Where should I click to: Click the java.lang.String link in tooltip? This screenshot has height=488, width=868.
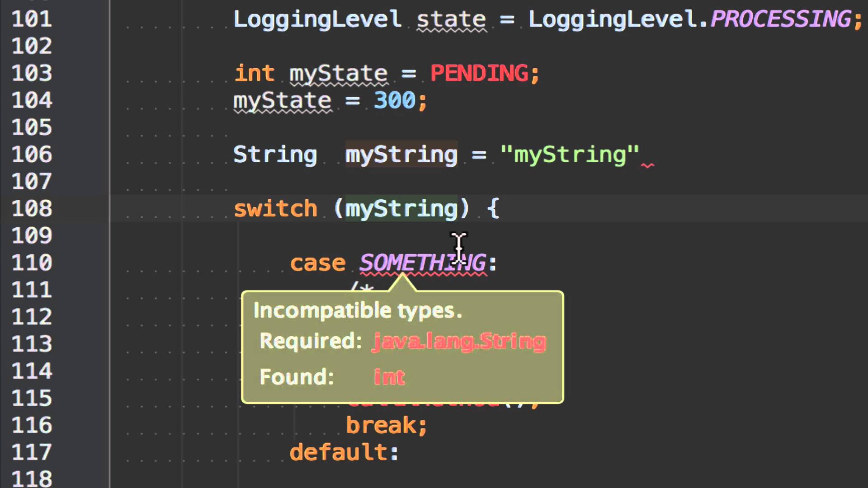pyautogui.click(x=459, y=341)
